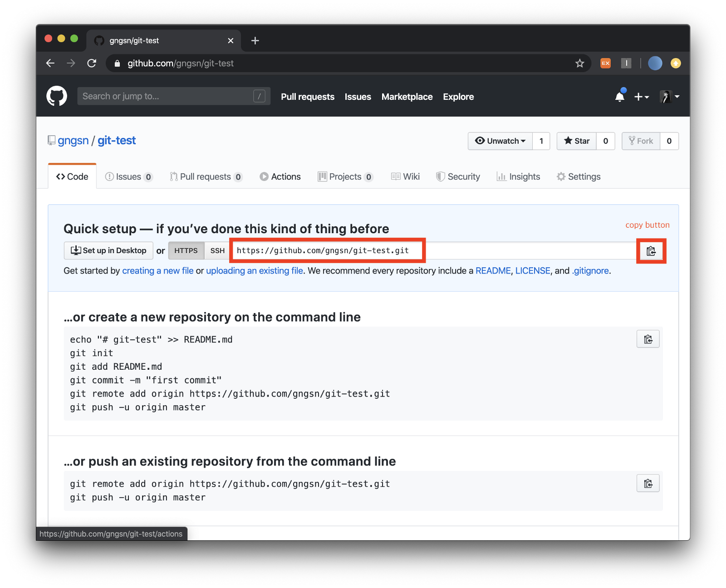Click the slash shortcut in search box
Screen dimensions: 726x588
[x=259, y=96]
